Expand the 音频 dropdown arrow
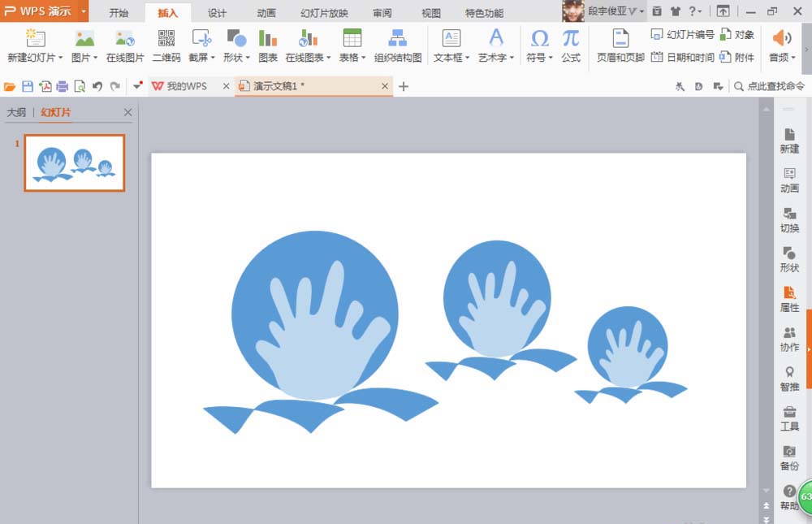This screenshot has height=524, width=812. pos(793,58)
